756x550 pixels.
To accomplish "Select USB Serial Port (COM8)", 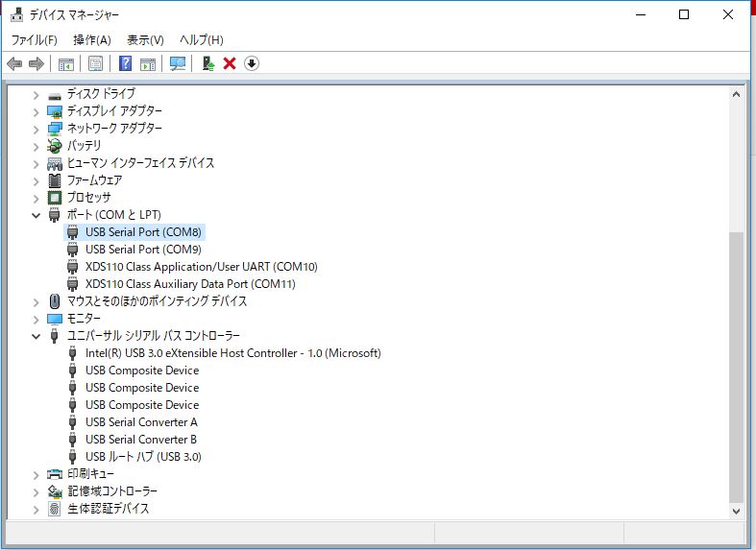I will click(143, 232).
